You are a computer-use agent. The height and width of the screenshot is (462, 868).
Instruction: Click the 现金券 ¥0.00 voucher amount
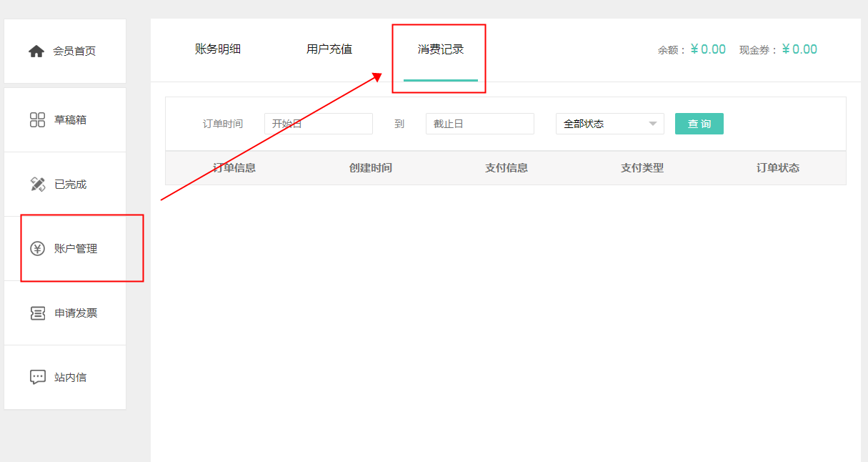coord(799,49)
